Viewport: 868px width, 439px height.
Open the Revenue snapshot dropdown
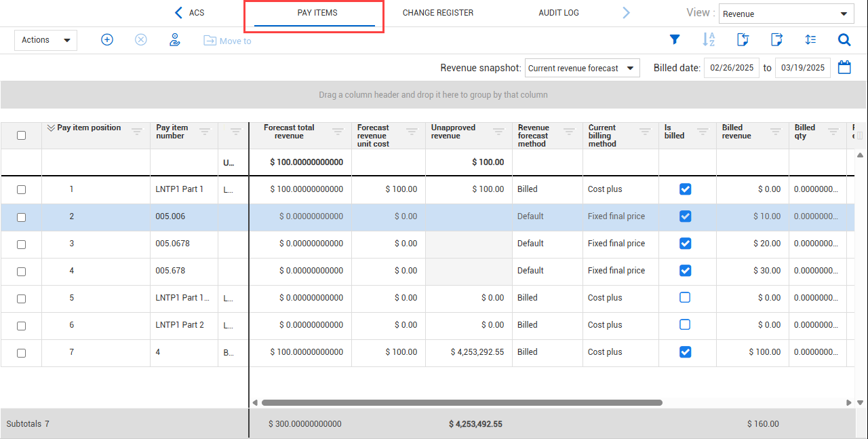pos(582,68)
